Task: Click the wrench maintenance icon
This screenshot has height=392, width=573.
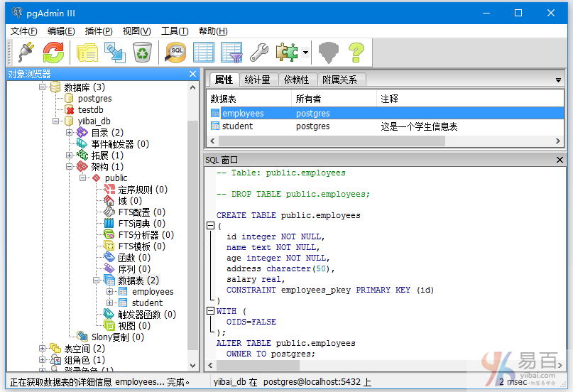Action: coord(259,52)
